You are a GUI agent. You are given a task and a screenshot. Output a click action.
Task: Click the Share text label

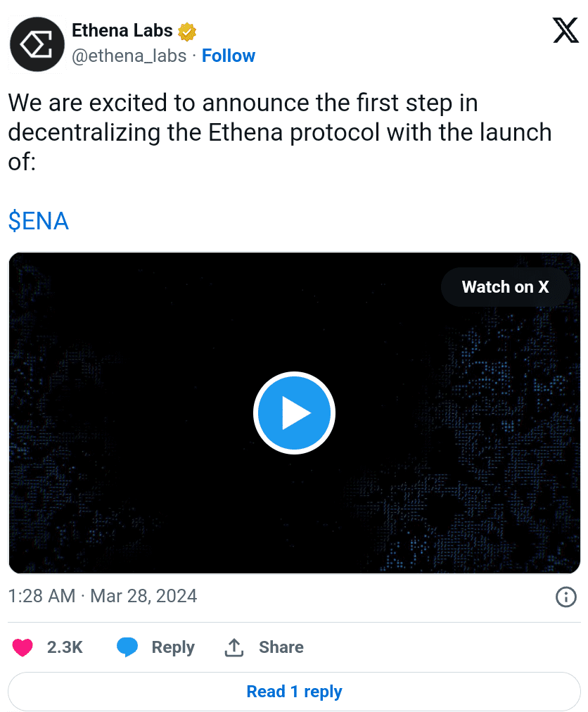pos(281,647)
